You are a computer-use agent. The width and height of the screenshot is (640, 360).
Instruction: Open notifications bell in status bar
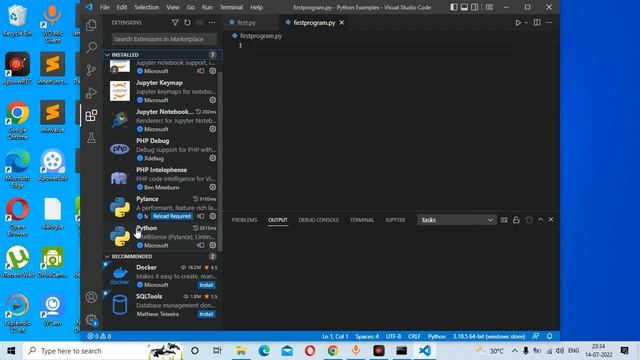click(x=549, y=336)
